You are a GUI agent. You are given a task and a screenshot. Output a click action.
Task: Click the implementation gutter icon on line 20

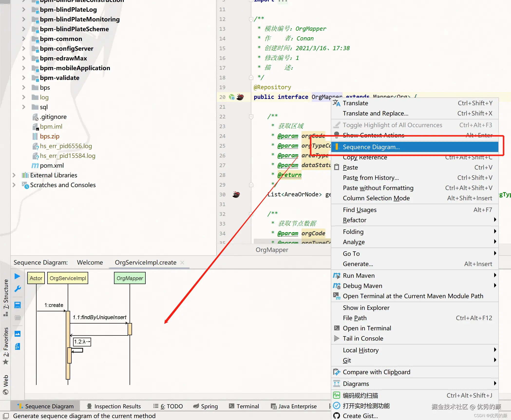[x=232, y=97]
